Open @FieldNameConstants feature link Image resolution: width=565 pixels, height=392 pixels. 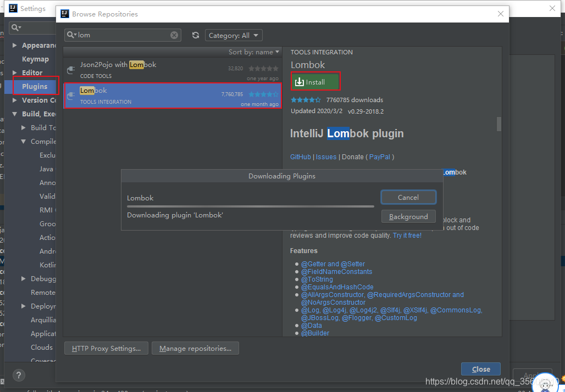[x=336, y=271]
